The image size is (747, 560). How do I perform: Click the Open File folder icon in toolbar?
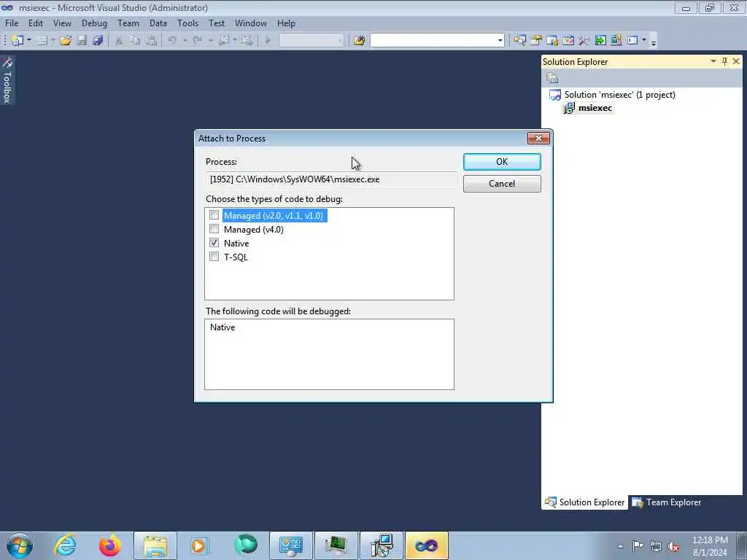coord(65,41)
